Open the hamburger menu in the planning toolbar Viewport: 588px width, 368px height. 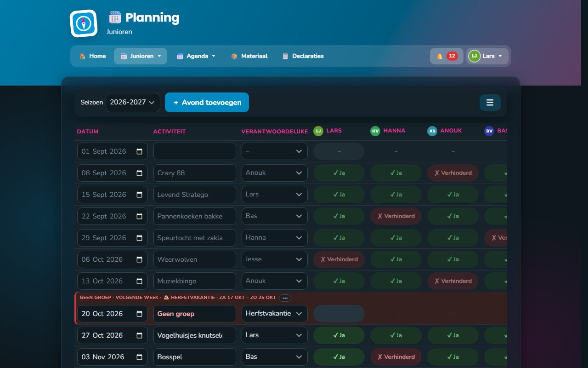(490, 103)
